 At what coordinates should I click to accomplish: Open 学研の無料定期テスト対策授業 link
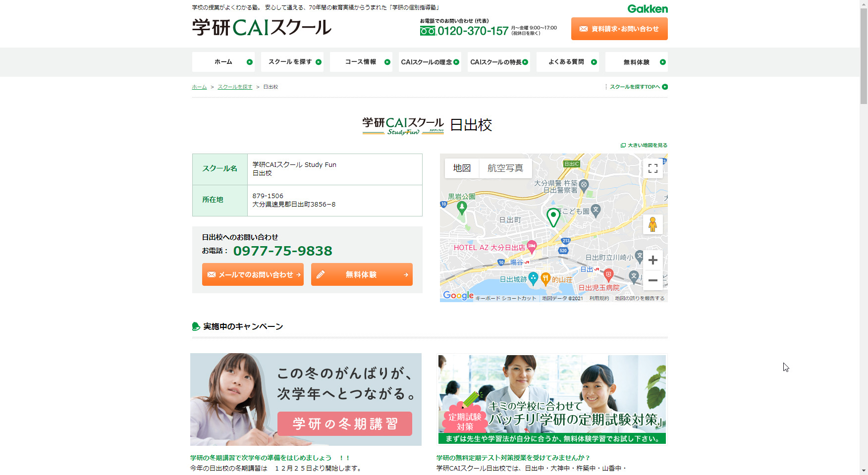(513, 458)
